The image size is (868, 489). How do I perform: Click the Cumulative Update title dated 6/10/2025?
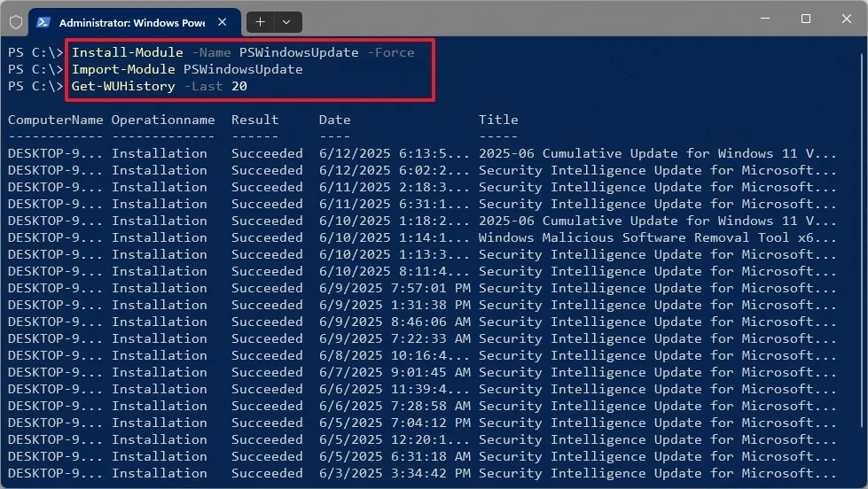tap(658, 221)
